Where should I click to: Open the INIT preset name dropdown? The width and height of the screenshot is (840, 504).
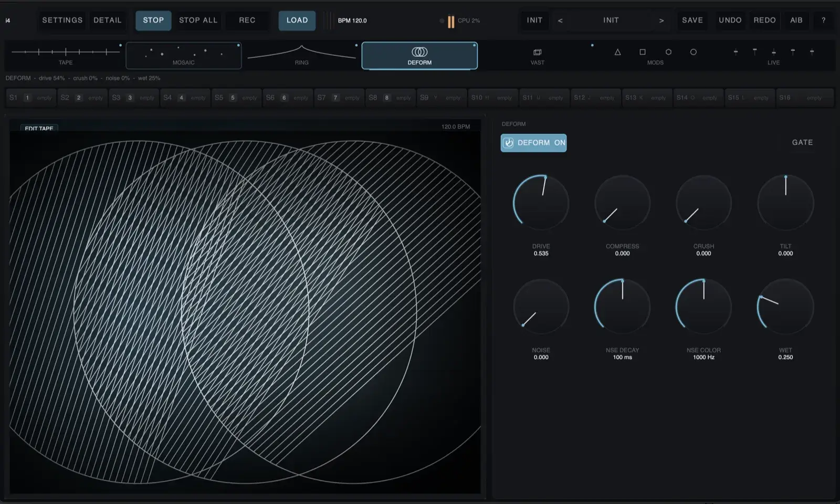(611, 20)
